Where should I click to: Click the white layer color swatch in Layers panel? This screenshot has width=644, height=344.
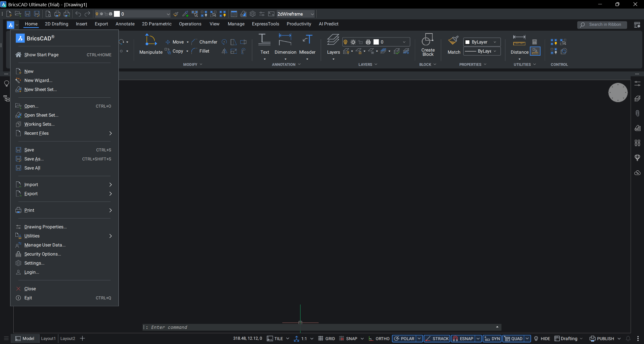pyautogui.click(x=376, y=42)
